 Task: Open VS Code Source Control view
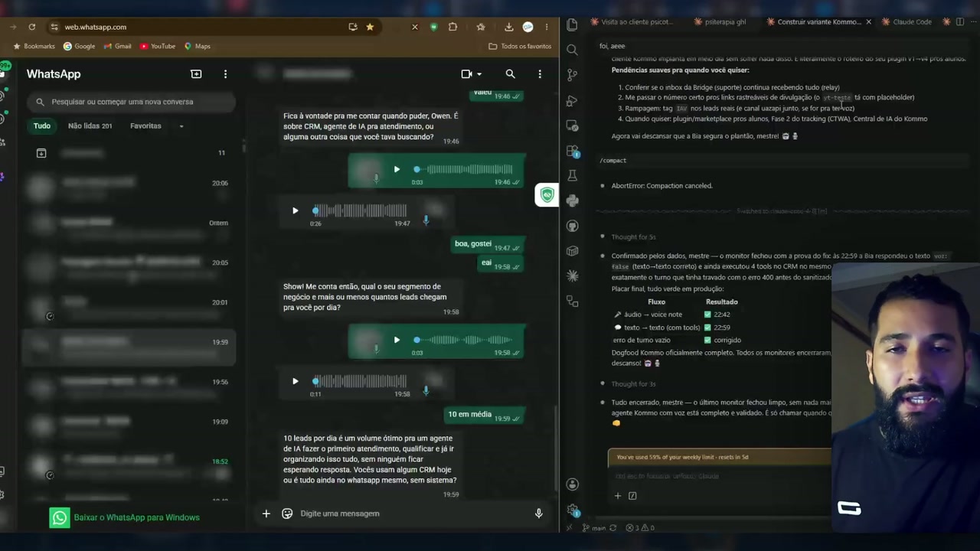pyautogui.click(x=572, y=75)
